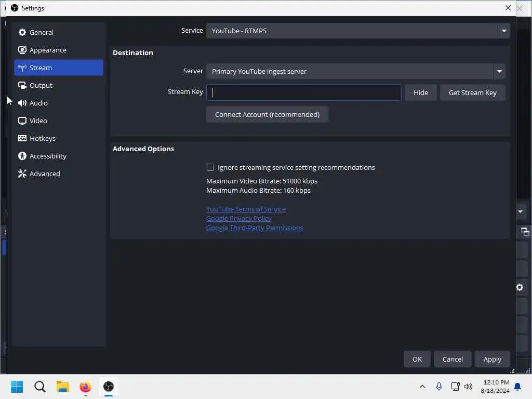Expand the Server dropdown for YouTube ingest
This screenshot has width=532, height=399.
click(355, 71)
